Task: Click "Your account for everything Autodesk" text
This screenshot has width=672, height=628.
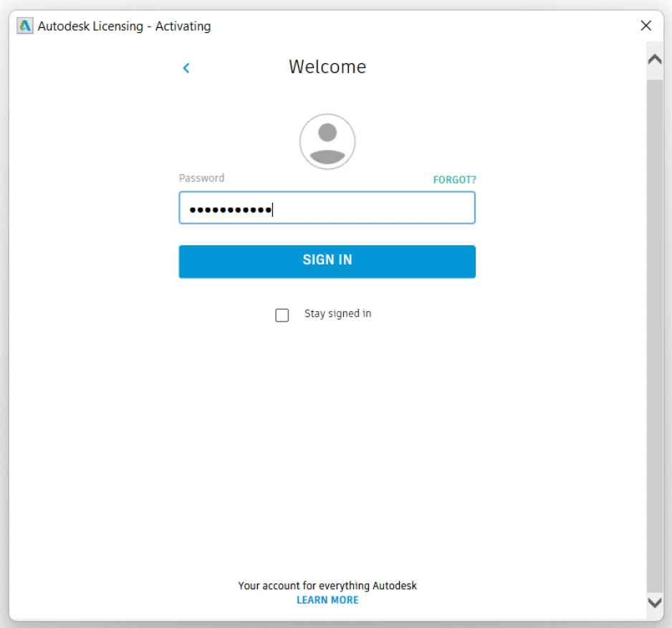Action: pos(327,586)
